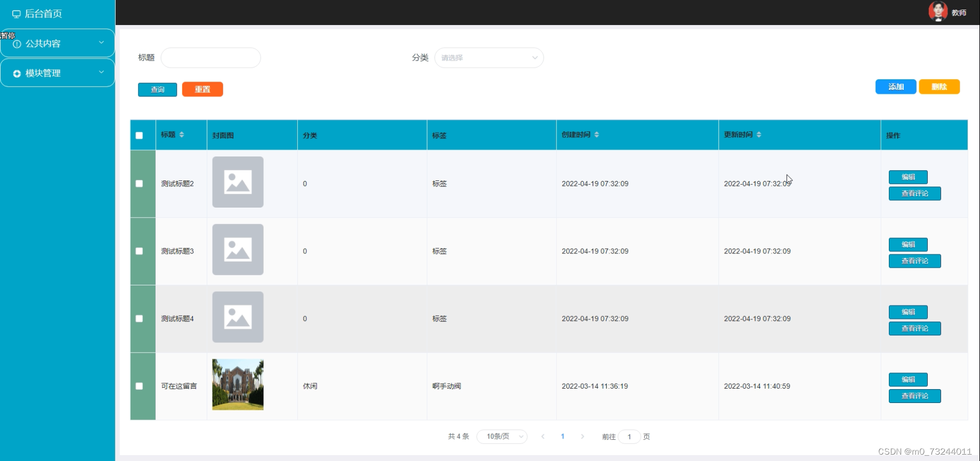
Task: Click the 查询 search button
Action: tap(157, 89)
